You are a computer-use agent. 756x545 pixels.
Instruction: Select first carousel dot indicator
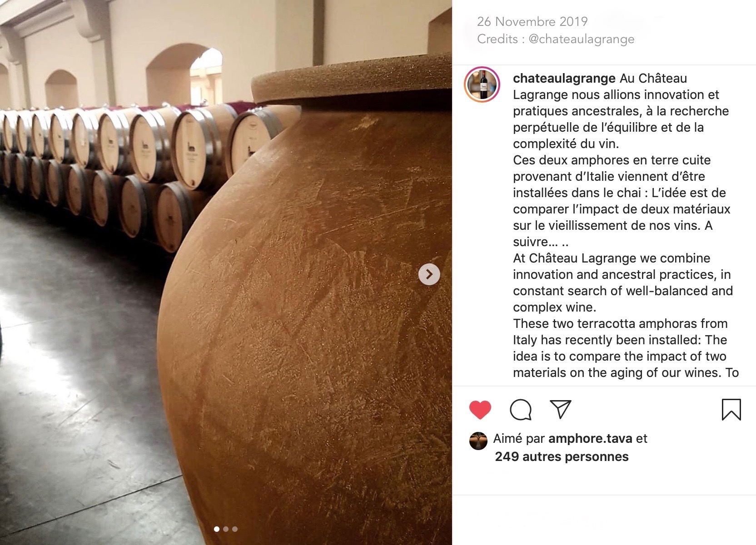point(216,529)
